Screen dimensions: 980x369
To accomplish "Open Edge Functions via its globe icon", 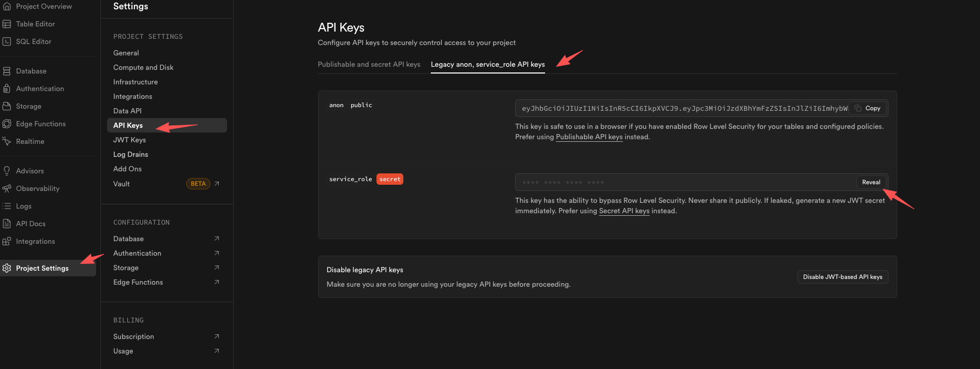I will (x=7, y=124).
